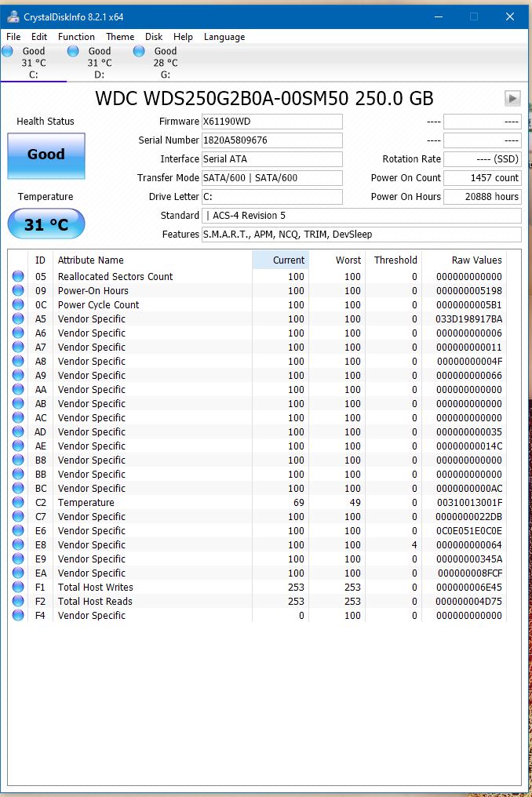Image resolution: width=532 pixels, height=797 pixels.
Task: Open the Disk menu
Action: pos(154,37)
